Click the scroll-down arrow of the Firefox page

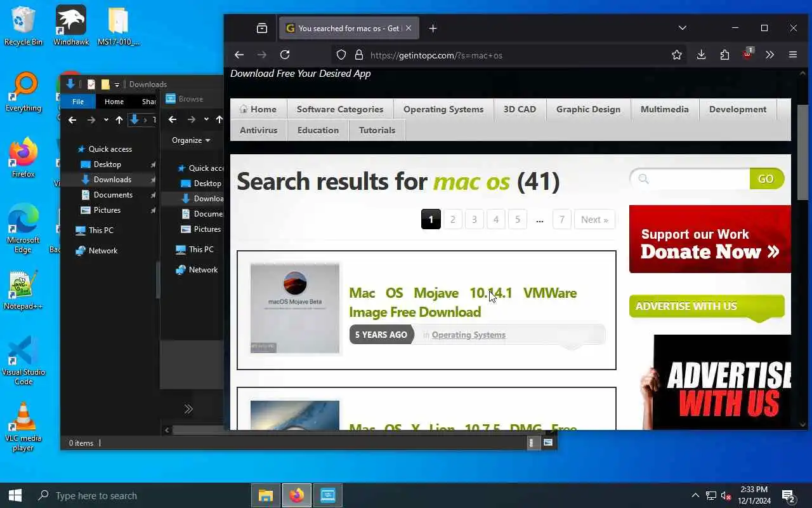click(802, 424)
